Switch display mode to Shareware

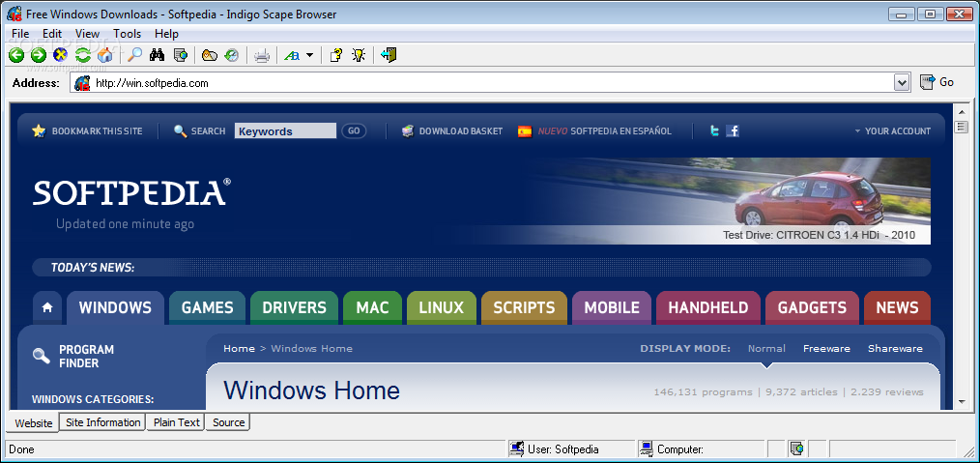pyautogui.click(x=895, y=349)
